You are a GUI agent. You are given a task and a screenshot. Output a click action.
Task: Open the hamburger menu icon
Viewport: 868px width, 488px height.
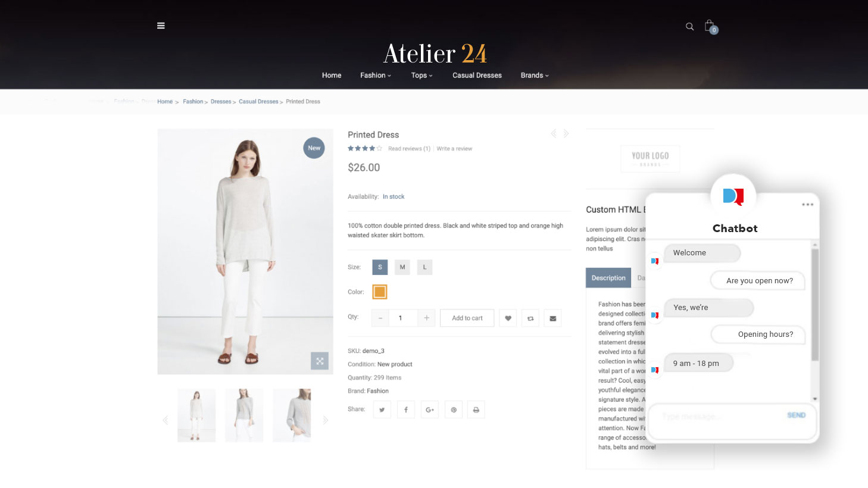161,26
